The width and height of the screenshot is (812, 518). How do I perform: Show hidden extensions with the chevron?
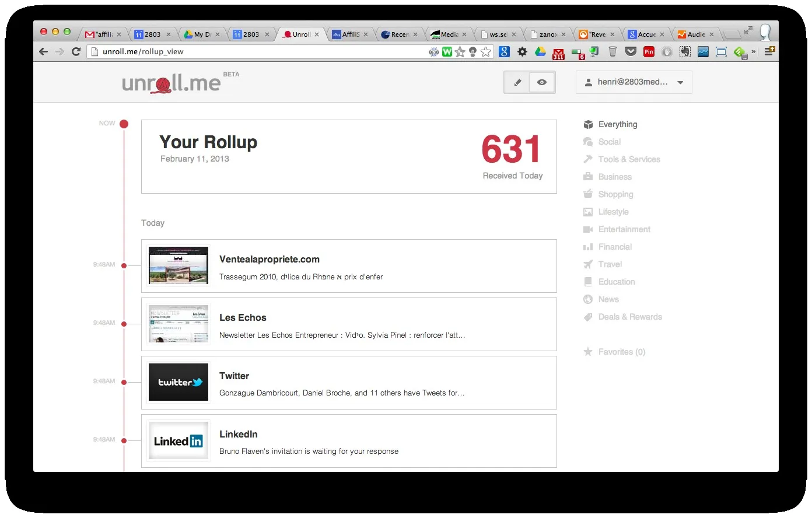[x=754, y=52]
